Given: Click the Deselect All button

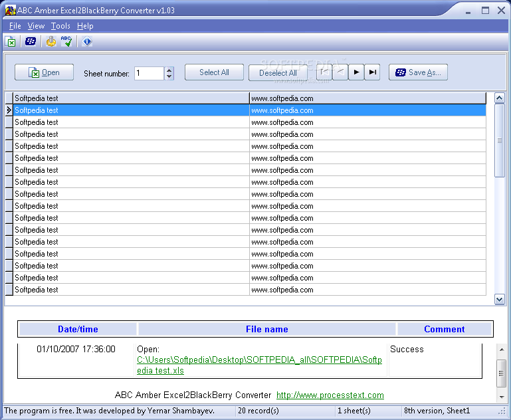Looking at the screenshot, I should click(x=278, y=72).
